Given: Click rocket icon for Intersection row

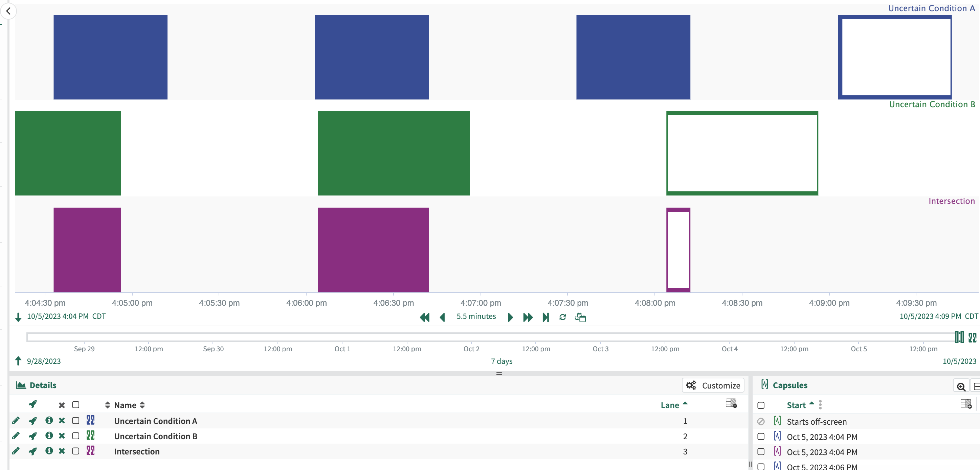Looking at the screenshot, I should coord(33,451).
